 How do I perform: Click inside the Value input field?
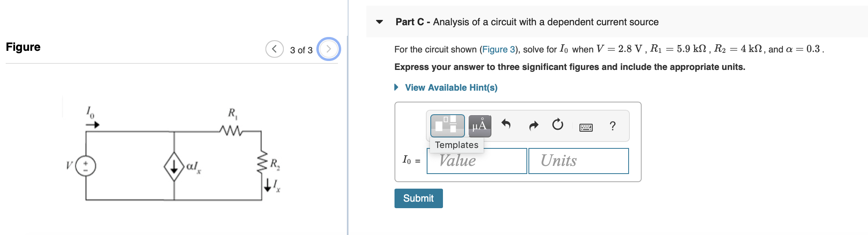(476, 161)
